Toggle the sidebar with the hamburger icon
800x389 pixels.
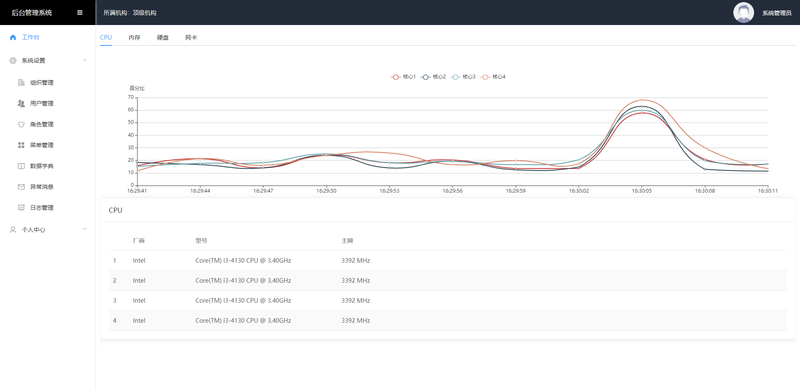pyautogui.click(x=80, y=13)
